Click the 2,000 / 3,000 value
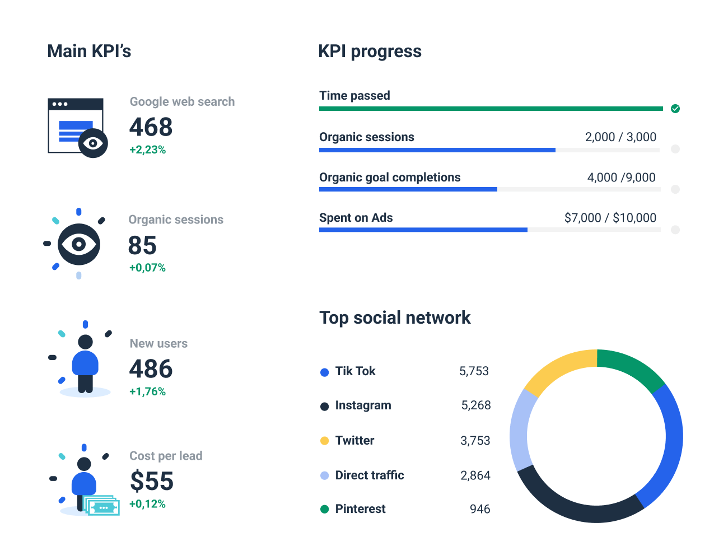 (x=620, y=137)
